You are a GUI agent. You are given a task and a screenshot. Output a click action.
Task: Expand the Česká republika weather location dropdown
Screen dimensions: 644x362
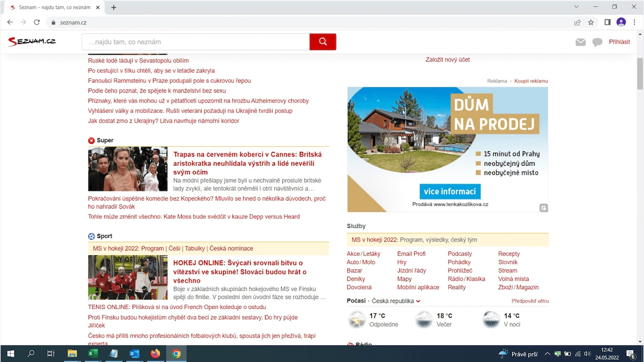418,301
